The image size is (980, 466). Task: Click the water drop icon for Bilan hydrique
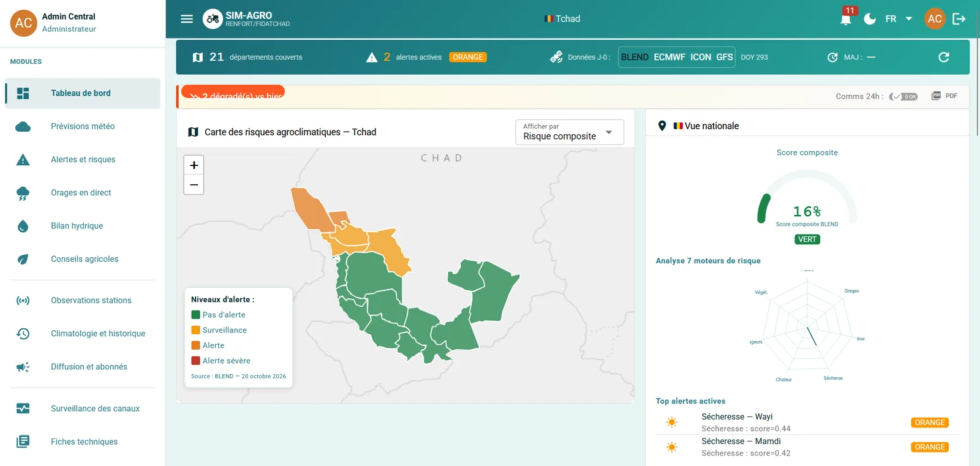point(23,226)
